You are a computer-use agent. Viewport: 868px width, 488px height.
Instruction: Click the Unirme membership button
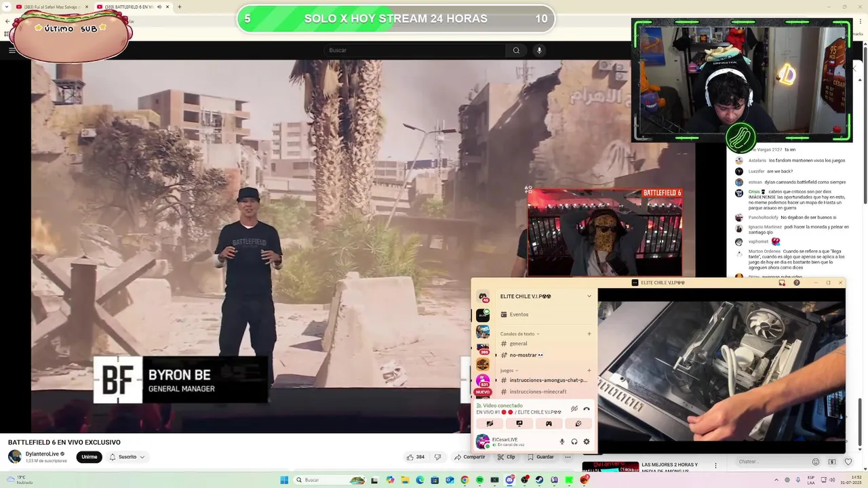tap(90, 457)
